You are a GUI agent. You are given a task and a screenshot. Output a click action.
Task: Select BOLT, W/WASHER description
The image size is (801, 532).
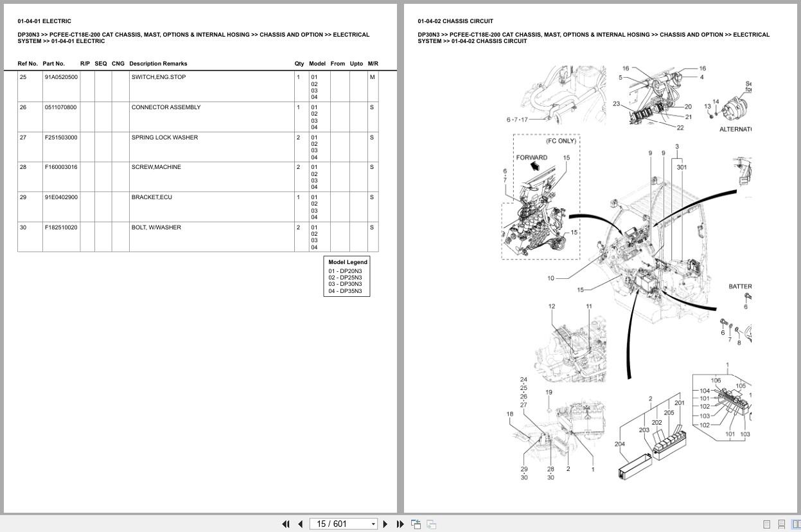(x=156, y=227)
